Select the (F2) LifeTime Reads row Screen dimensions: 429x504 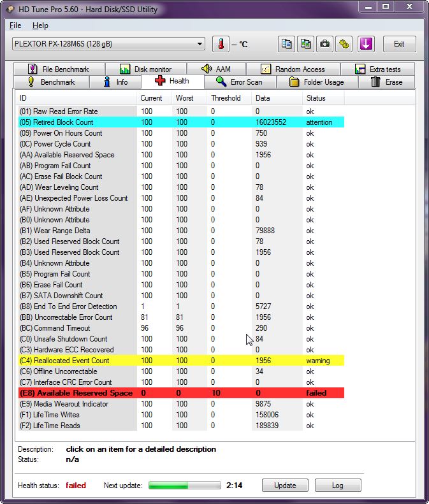point(182,426)
